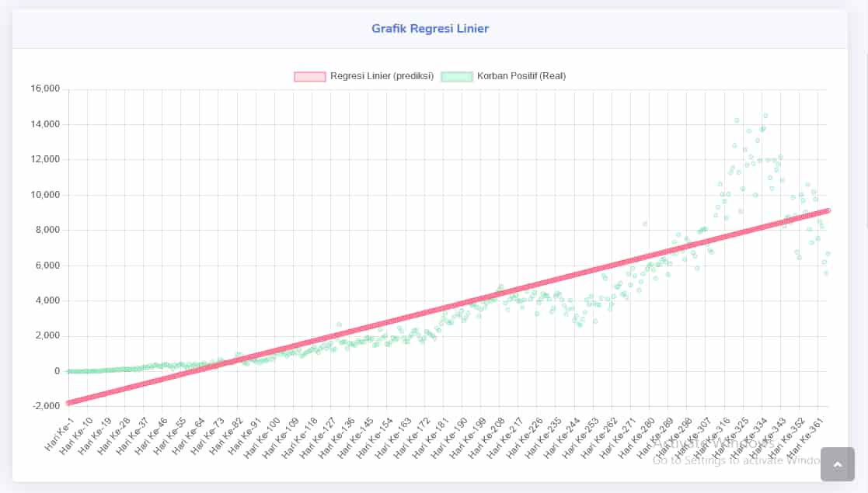
Task: Click the Grafik Regresi Linier chart title
Action: pyautogui.click(x=430, y=29)
